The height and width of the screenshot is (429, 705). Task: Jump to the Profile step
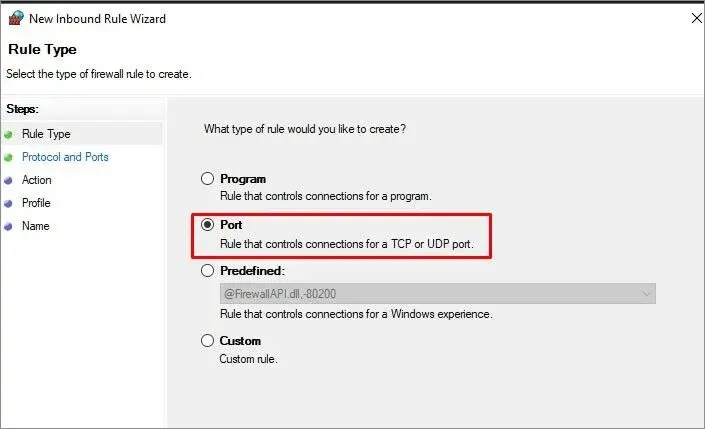(36, 203)
